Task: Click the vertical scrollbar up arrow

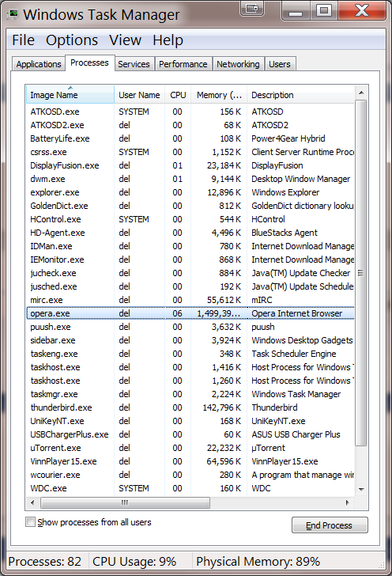Action: click(x=361, y=93)
